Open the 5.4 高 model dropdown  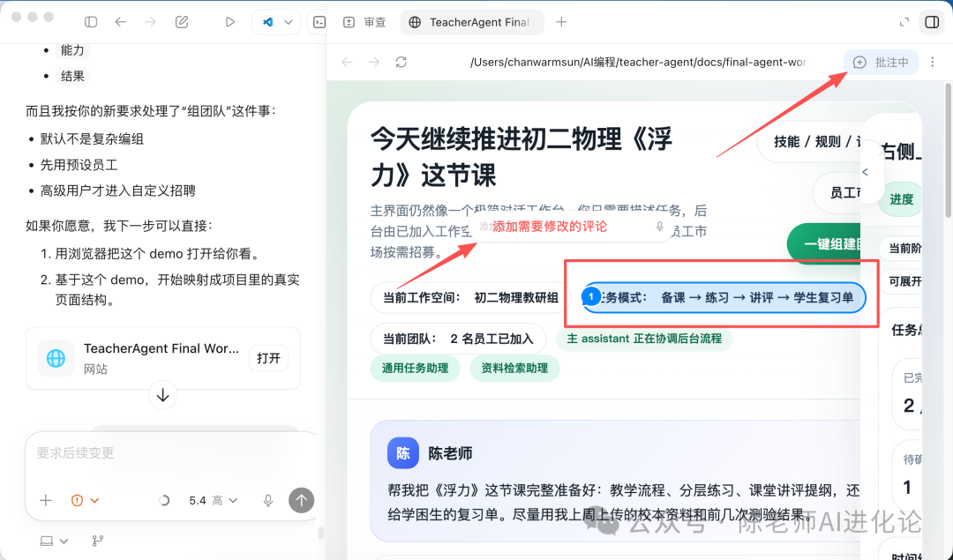(x=213, y=501)
